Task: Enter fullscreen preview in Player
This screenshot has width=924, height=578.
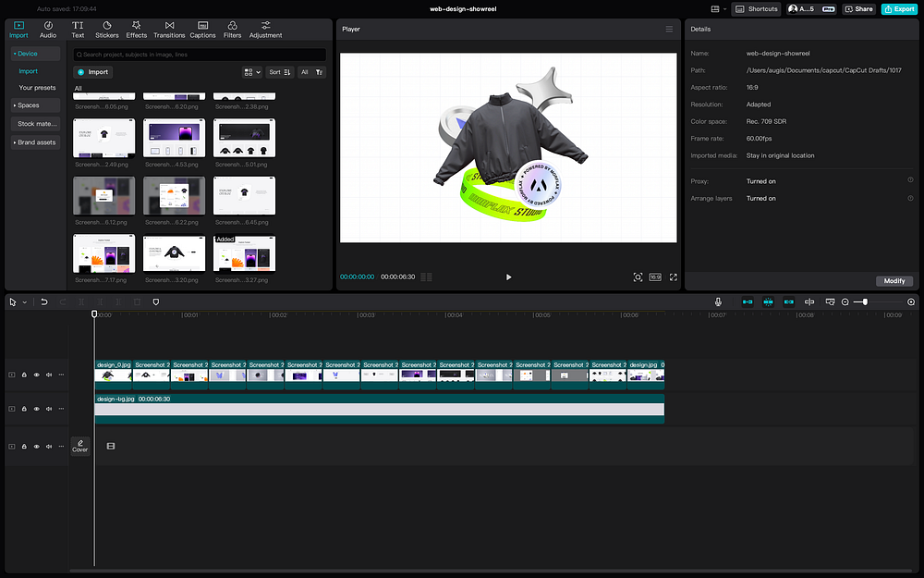Action: [x=673, y=277]
